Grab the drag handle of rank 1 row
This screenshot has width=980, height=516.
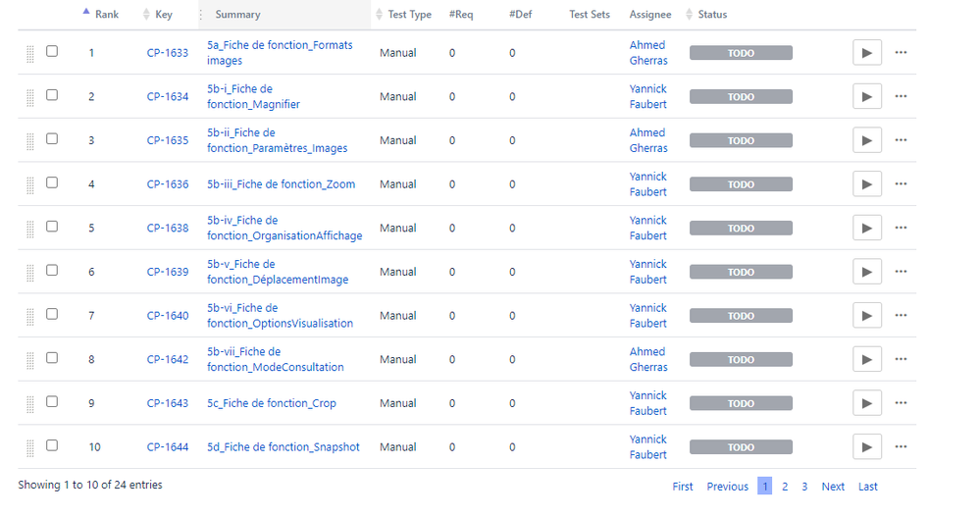(x=30, y=54)
